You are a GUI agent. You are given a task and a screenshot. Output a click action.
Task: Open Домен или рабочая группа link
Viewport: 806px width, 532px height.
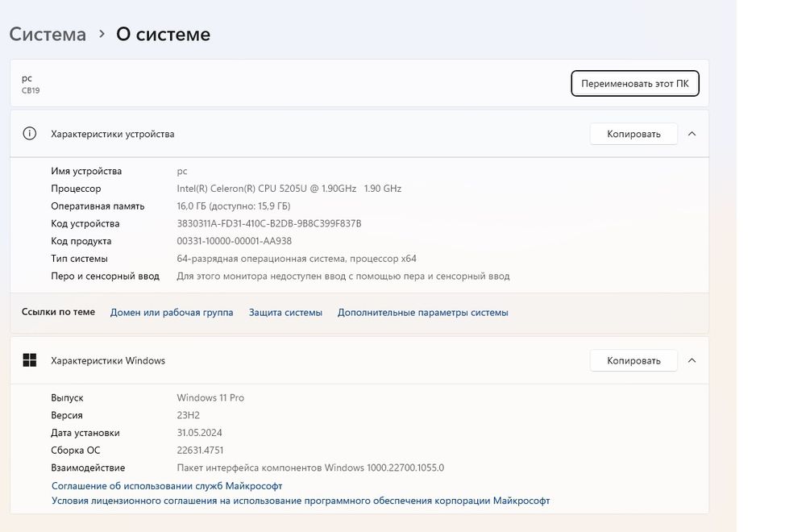coord(172,312)
